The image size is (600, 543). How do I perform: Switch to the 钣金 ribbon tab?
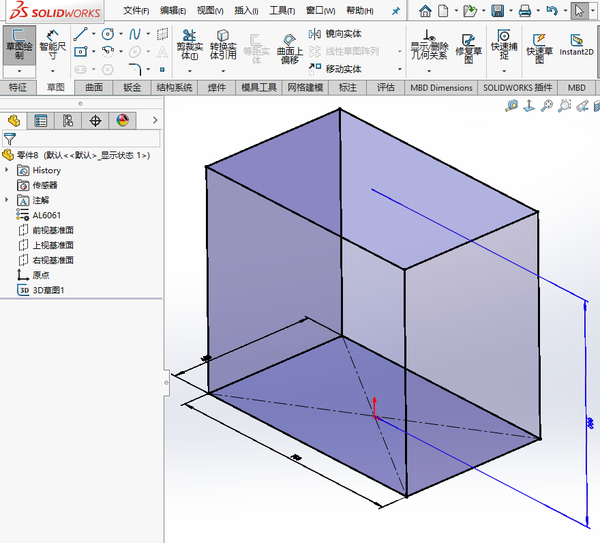132,88
